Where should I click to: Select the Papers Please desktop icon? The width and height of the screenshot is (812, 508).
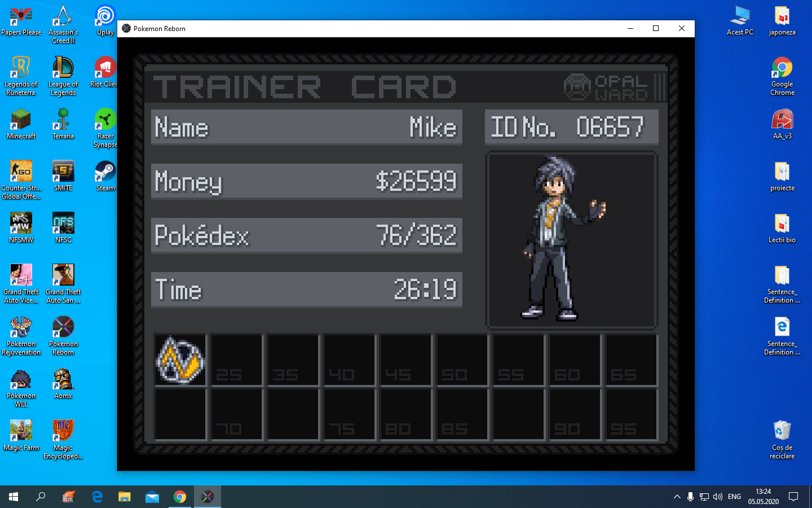(21, 20)
